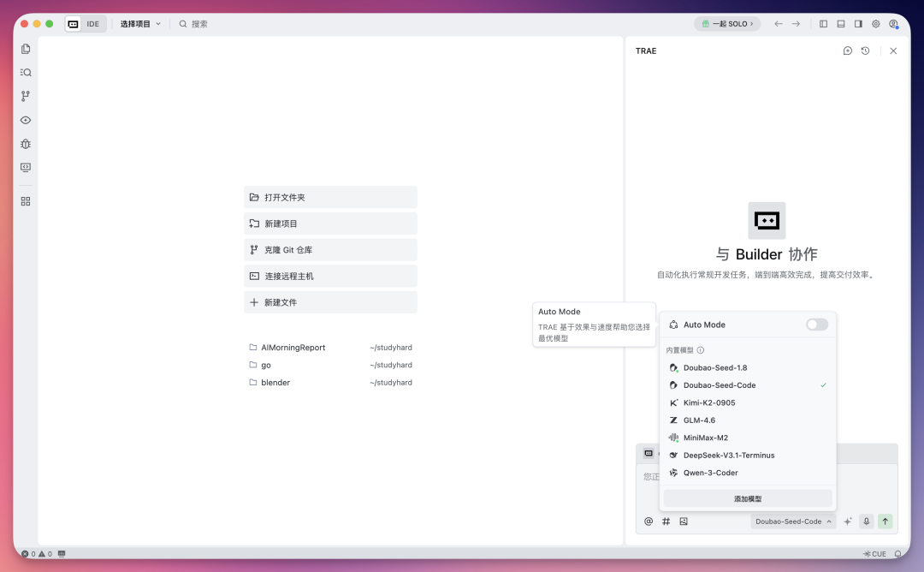
Task: Open the remote monitor icon in sidebar
Action: [x=26, y=168]
